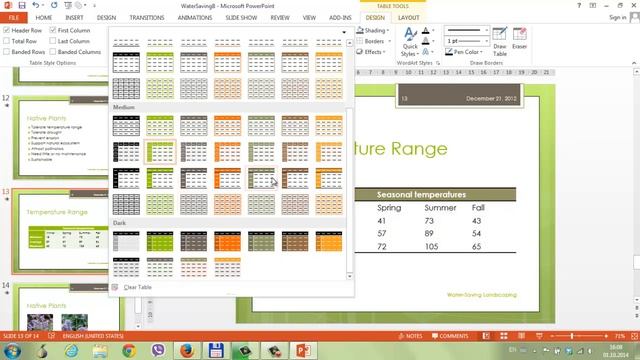This screenshot has width=640, height=360.
Task: Collapse the ribbon with the arrow
Action: pos(634,63)
